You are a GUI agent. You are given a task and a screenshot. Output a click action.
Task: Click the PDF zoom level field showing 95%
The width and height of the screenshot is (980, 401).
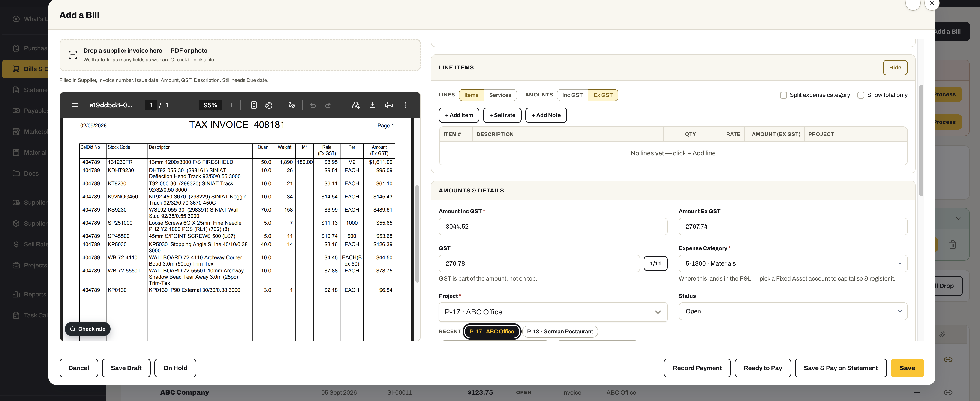[210, 105]
